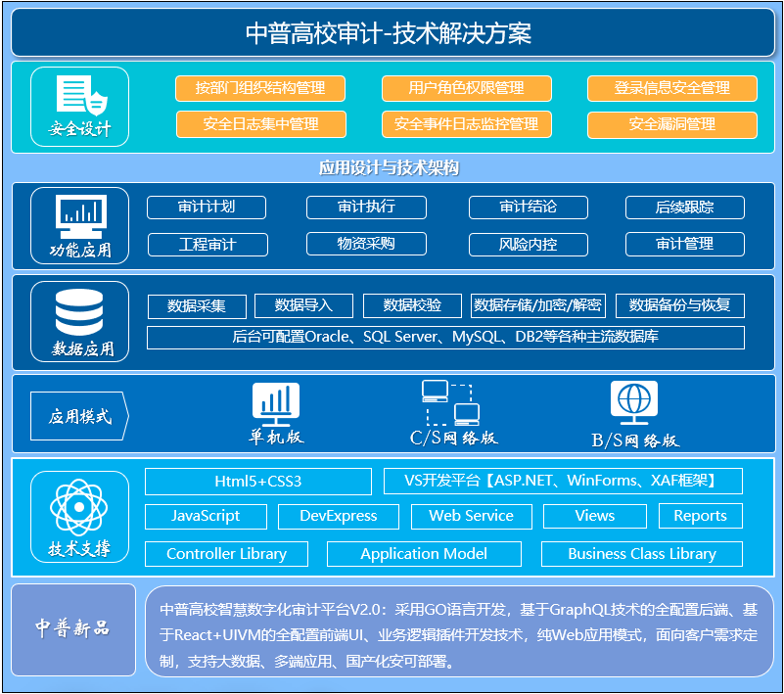Click the C/S网络版 label text
The height and width of the screenshot is (694, 784).
453,438
